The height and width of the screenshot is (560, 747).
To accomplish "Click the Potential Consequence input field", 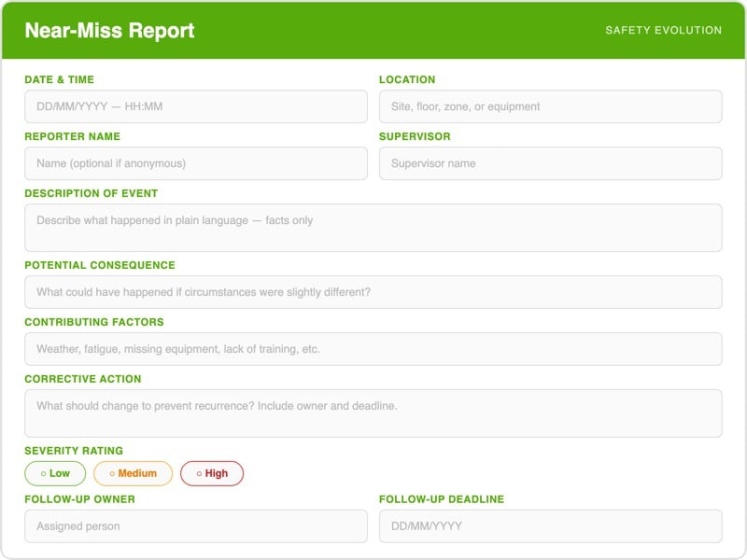I will [373, 291].
